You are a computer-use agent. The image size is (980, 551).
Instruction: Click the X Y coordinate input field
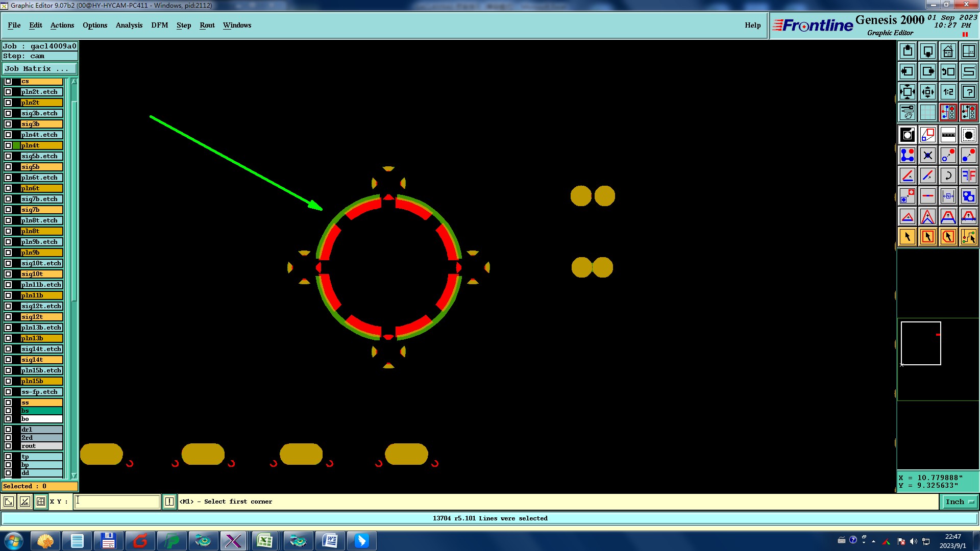[x=117, y=502]
